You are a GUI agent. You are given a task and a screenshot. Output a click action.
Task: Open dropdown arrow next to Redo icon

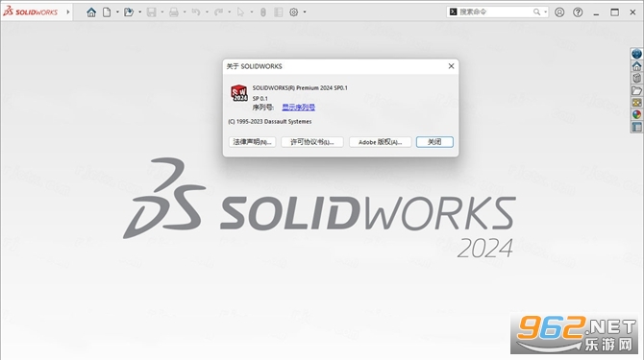(230, 12)
